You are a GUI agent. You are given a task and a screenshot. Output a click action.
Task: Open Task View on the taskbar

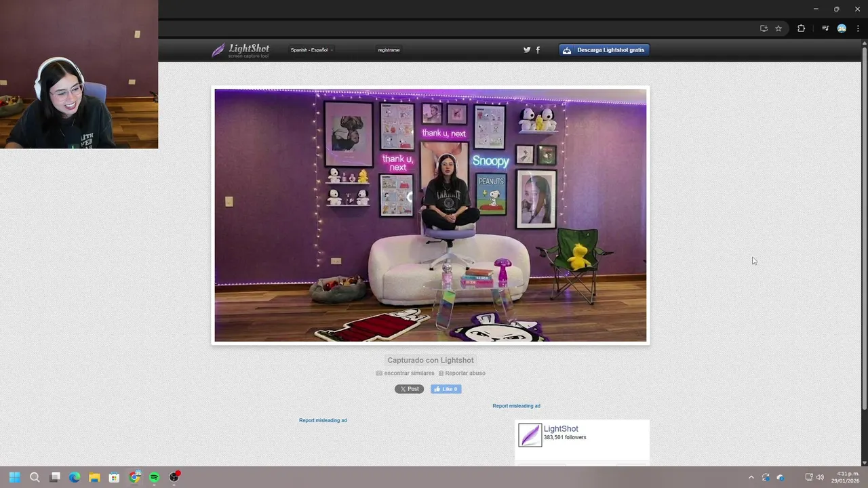click(x=55, y=477)
